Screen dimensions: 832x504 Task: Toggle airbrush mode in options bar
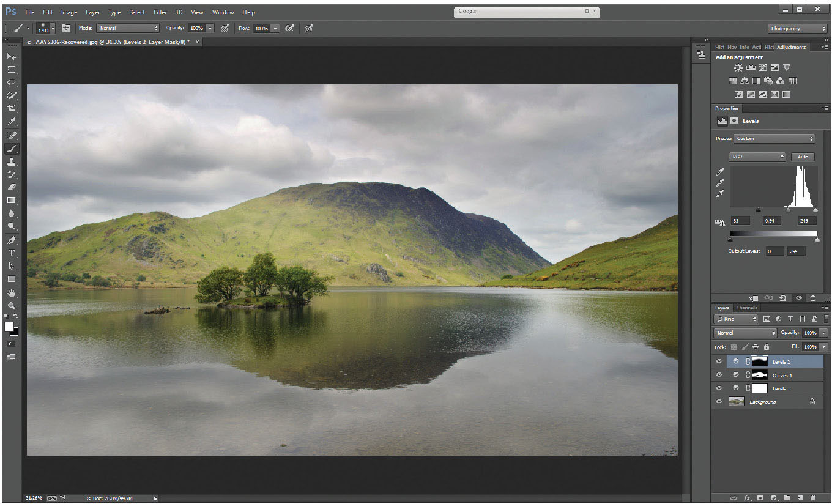point(289,28)
